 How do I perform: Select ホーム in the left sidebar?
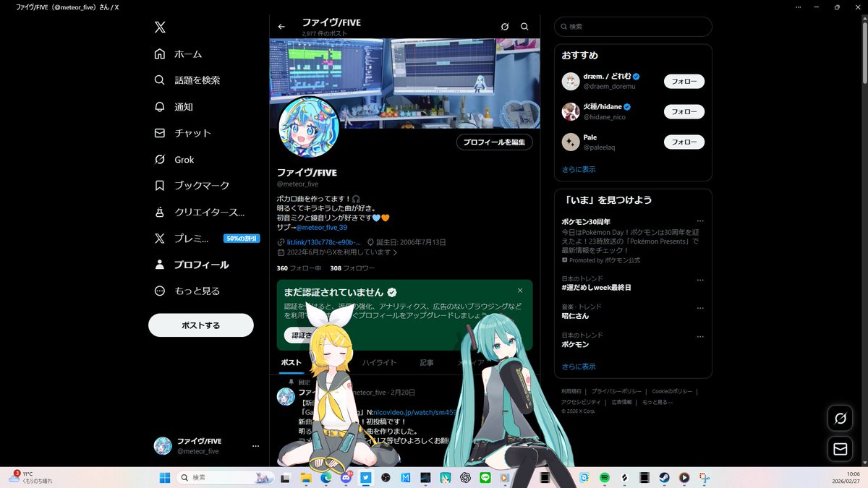[x=188, y=53]
